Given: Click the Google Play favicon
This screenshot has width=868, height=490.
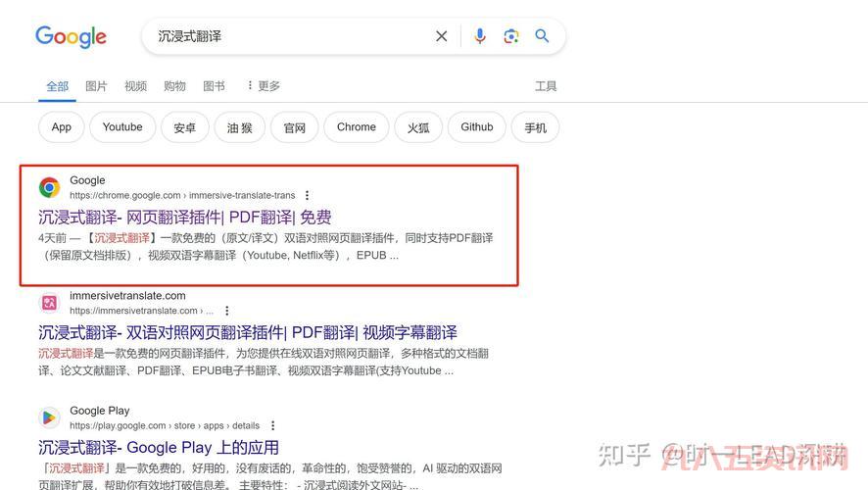Looking at the screenshot, I should (x=49, y=417).
